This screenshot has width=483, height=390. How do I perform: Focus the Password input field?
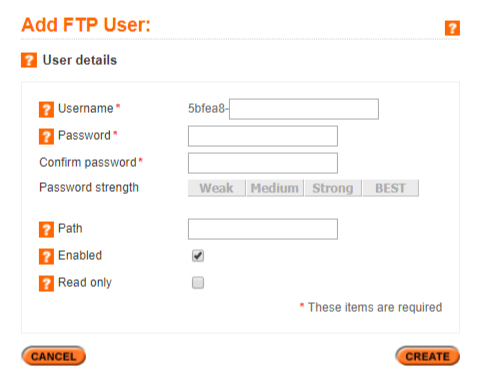263,136
